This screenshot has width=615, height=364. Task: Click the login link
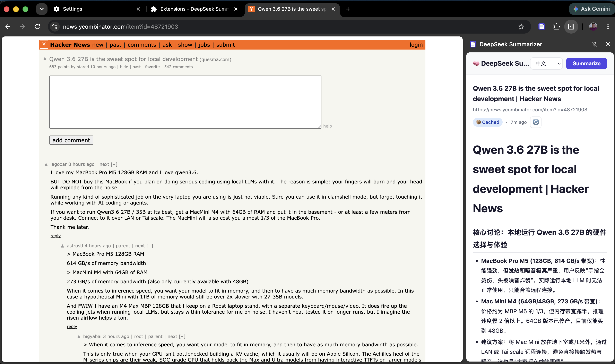416,45
